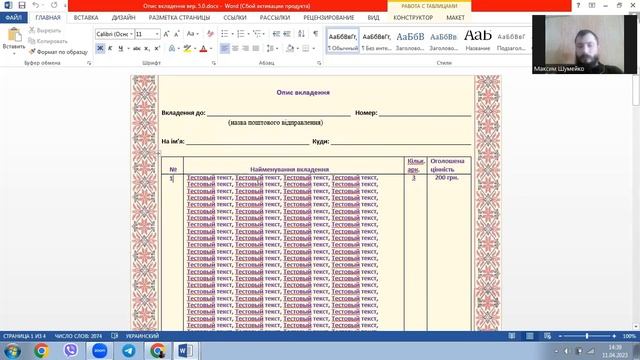Toggle underline (Ч) formatting
640x360 pixels.
[120, 49]
